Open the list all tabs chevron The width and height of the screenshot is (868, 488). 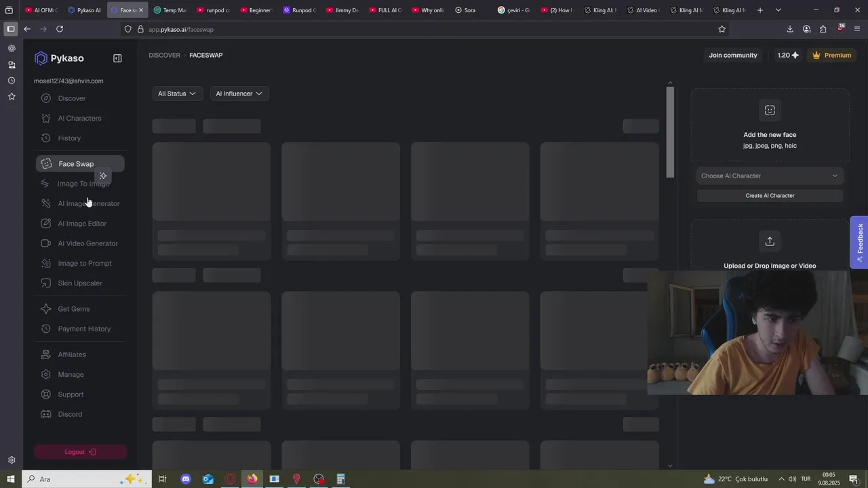point(778,10)
